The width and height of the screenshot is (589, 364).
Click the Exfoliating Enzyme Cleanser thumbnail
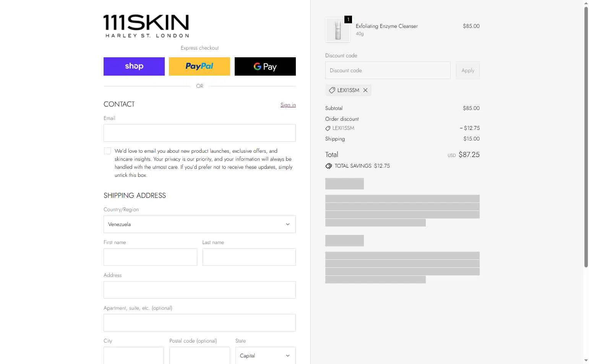(338, 30)
